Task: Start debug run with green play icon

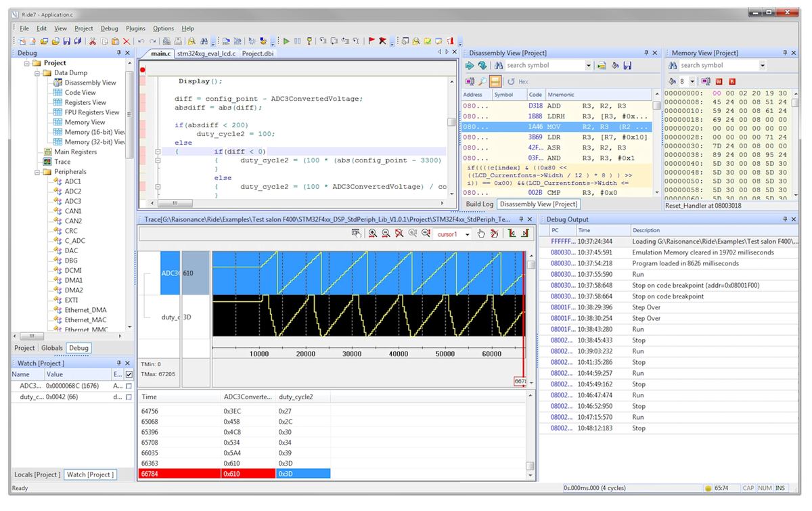Action: click(x=286, y=41)
